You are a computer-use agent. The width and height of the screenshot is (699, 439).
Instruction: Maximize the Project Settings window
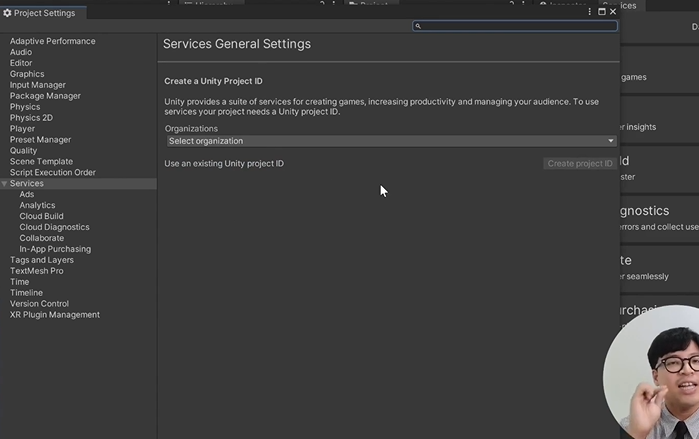point(601,12)
